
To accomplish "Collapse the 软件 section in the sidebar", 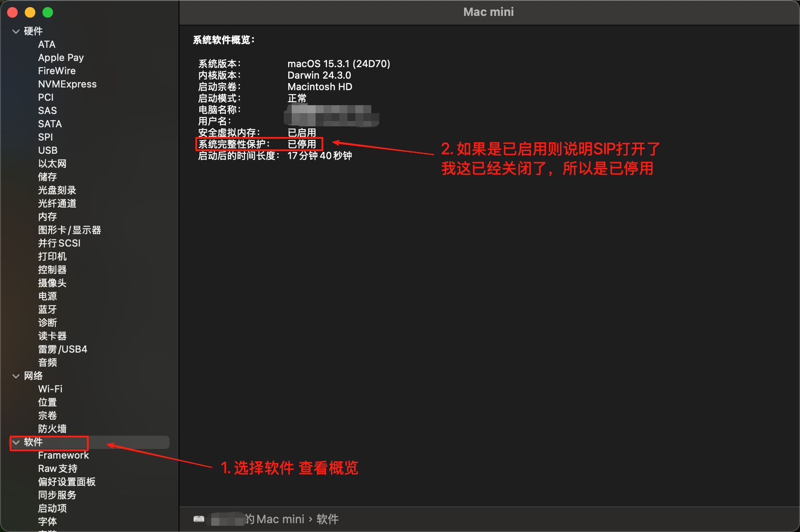I will (16, 442).
